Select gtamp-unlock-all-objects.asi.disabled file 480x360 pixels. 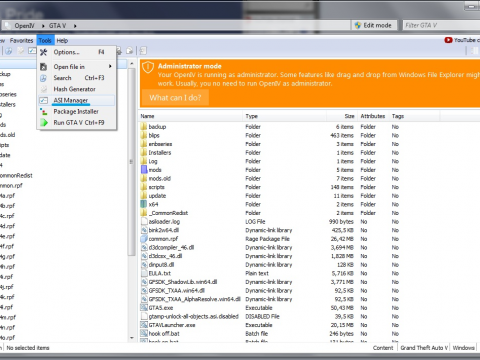click(x=194, y=316)
